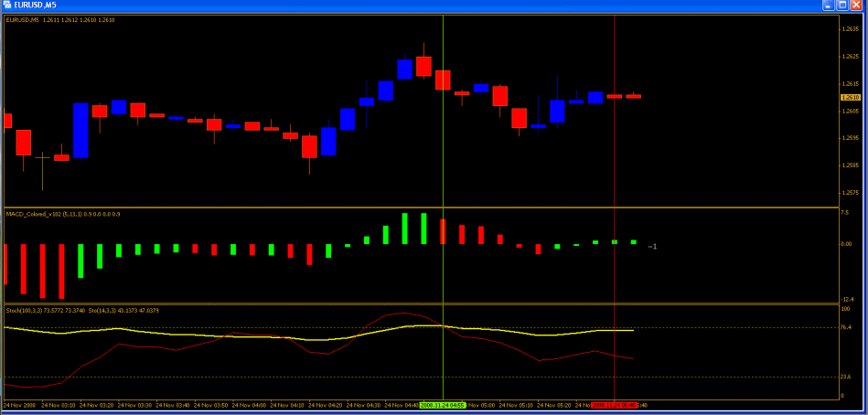Screen dimensions: 868x415
Task: Click the 1.2605 price scale value
Action: point(851,111)
